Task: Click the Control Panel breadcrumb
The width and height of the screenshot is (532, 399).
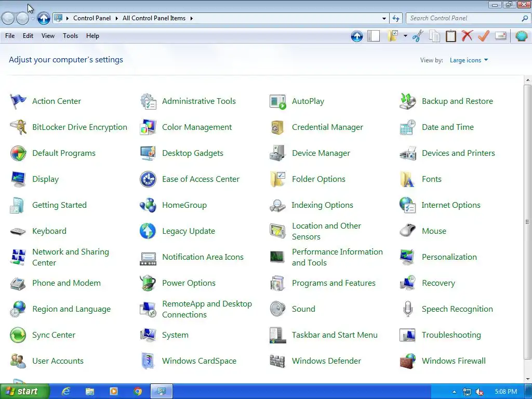Action: [x=91, y=18]
